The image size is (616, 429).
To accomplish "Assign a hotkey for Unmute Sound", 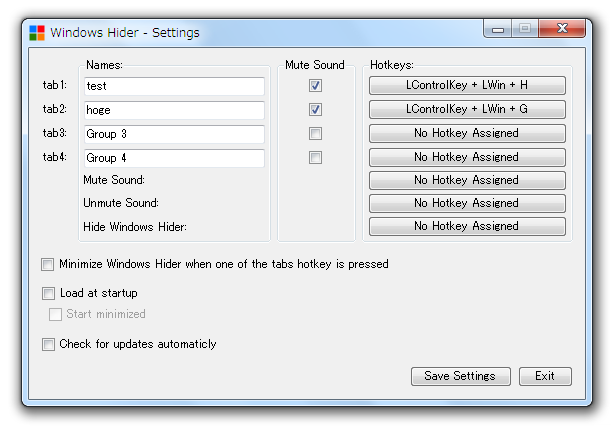I will point(467,203).
